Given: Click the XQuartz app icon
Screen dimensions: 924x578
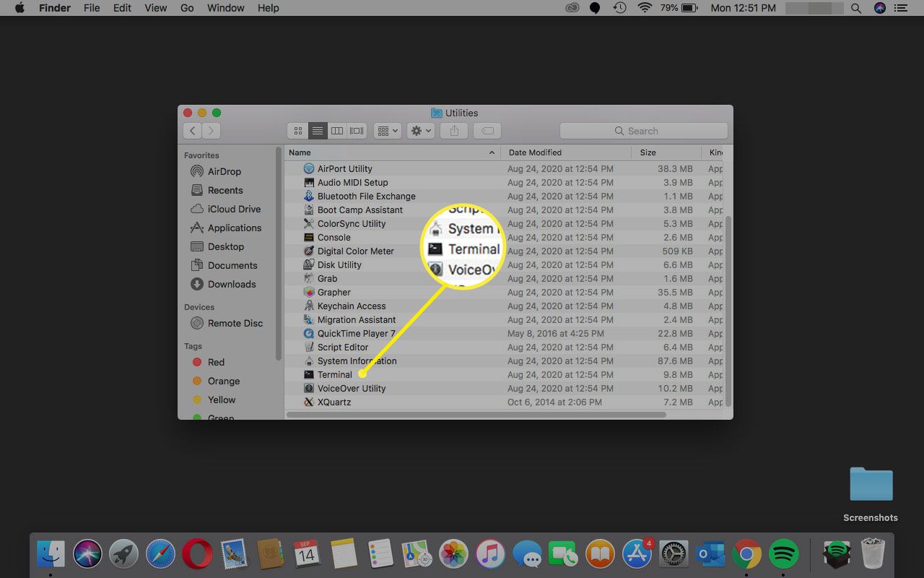Looking at the screenshot, I should pos(309,402).
